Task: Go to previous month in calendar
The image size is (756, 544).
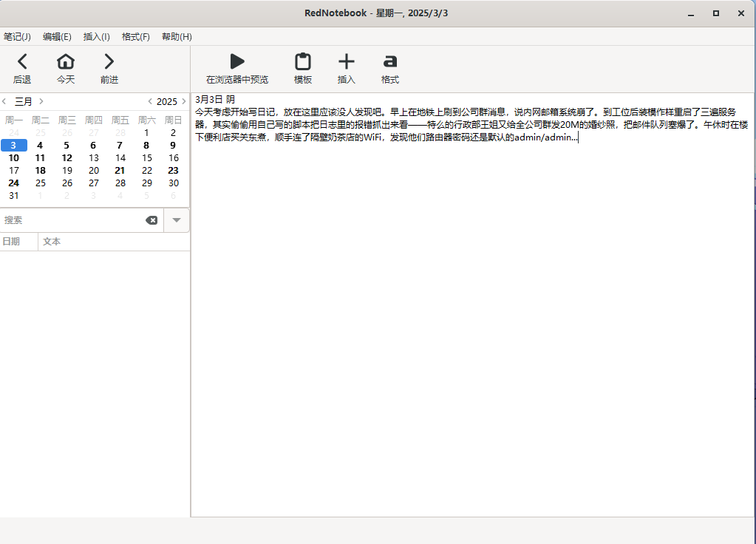Action: [4, 101]
